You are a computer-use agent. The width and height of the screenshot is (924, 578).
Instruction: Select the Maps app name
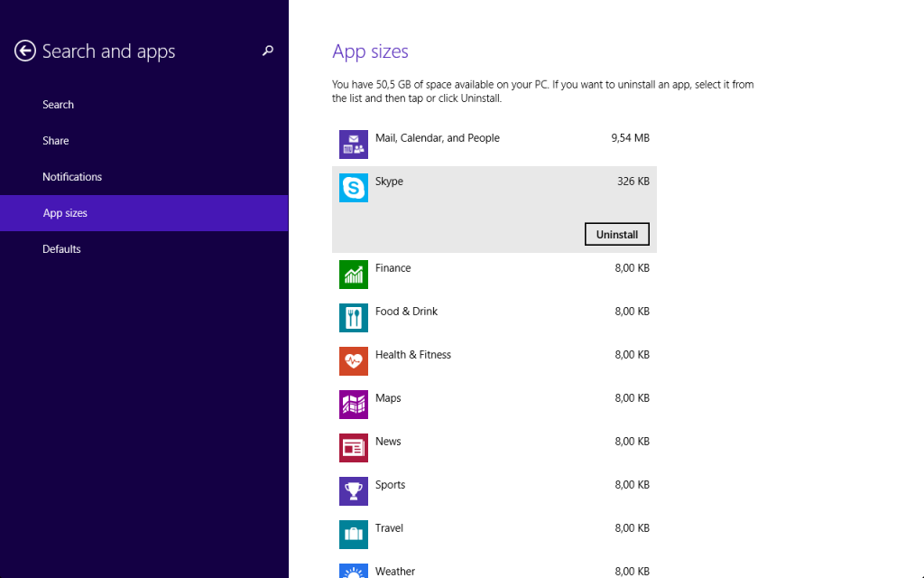coord(388,398)
